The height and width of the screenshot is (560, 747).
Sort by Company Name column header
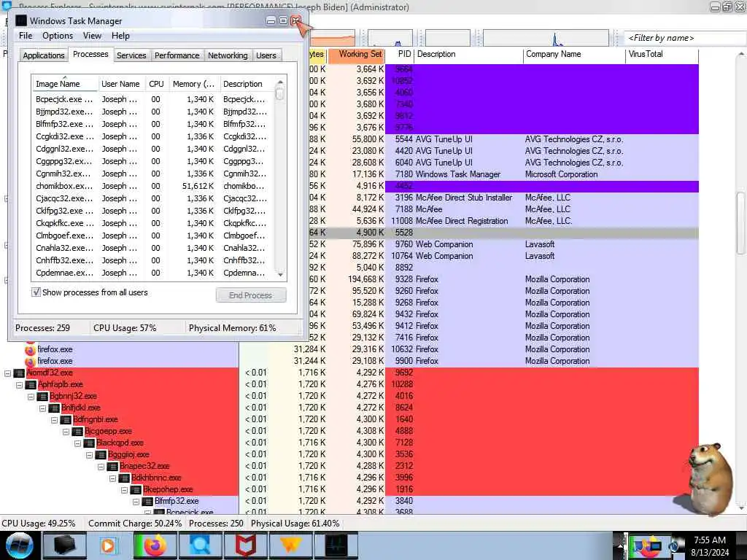point(574,54)
